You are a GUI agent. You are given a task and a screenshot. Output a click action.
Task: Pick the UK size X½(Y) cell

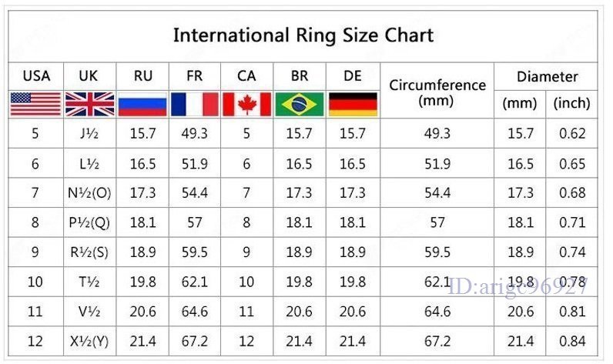(89, 341)
